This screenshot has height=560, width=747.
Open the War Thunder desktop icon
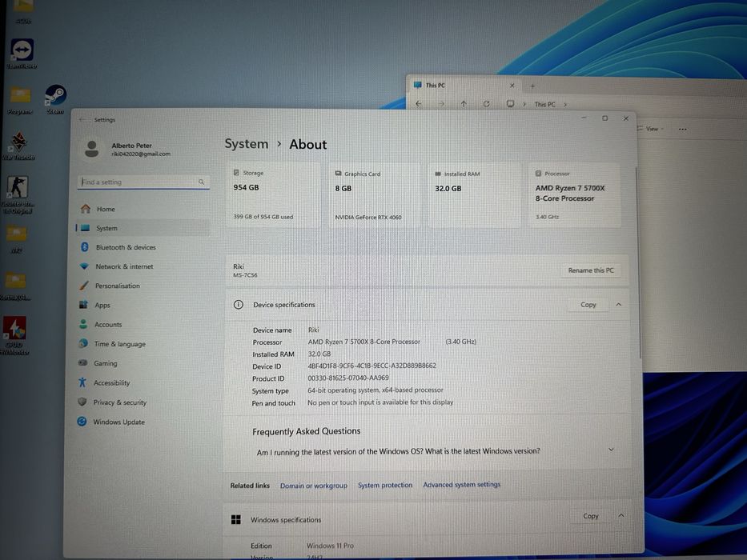pyautogui.click(x=18, y=142)
